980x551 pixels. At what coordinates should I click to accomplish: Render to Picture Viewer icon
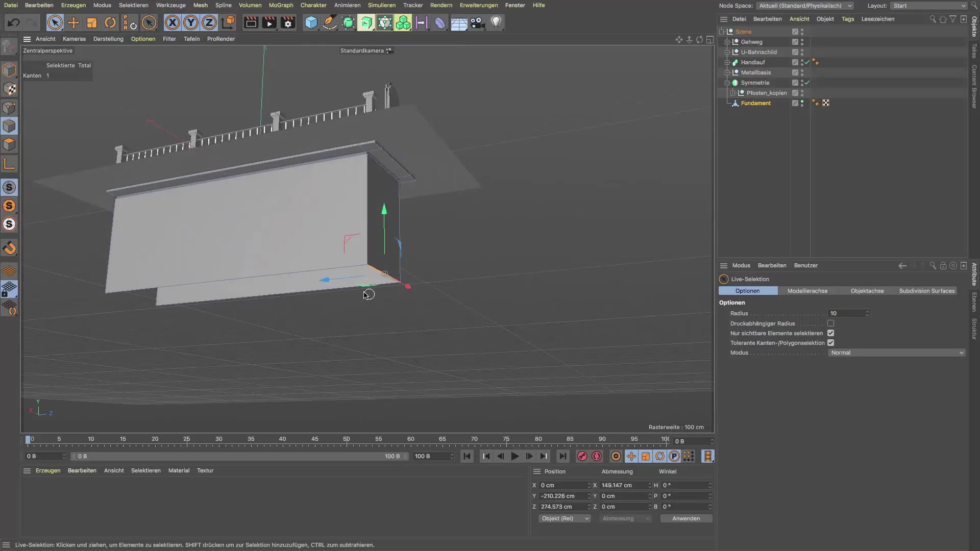coord(269,22)
